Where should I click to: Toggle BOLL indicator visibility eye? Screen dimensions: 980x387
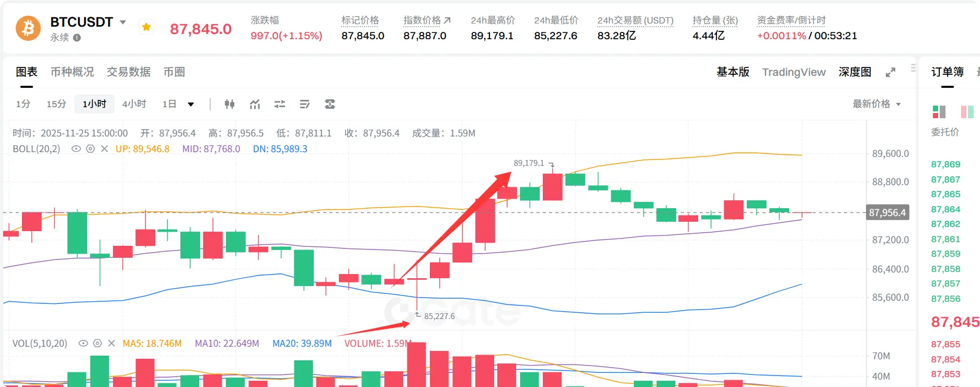click(76, 149)
